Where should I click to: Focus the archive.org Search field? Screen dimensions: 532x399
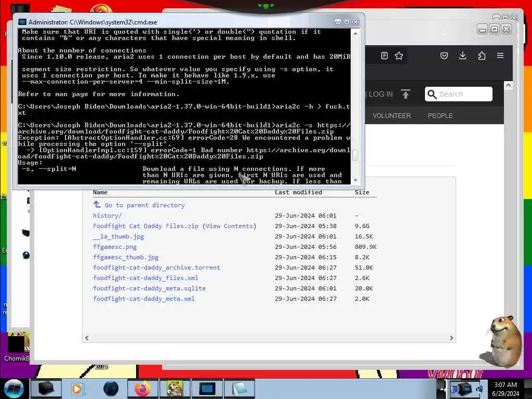(x=458, y=94)
